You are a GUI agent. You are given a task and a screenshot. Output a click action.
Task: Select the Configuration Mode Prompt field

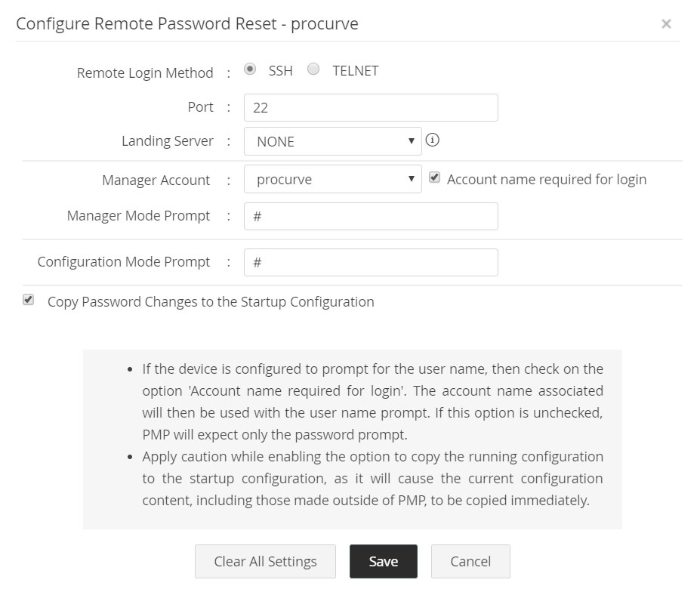point(370,262)
